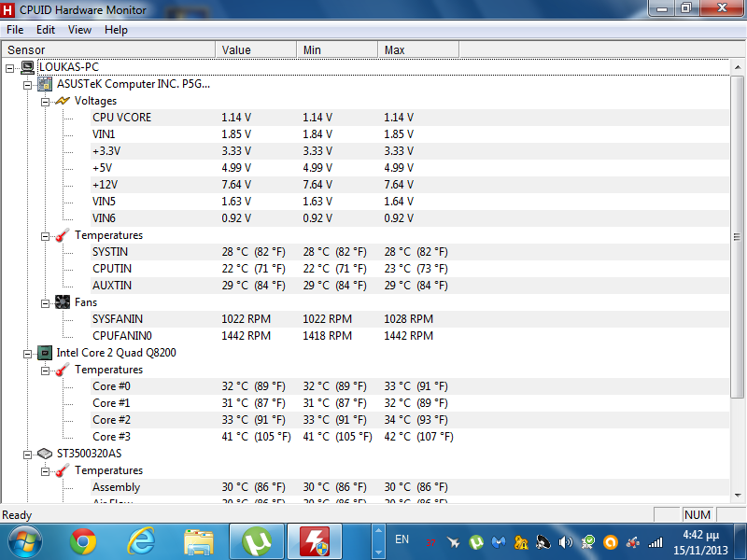Screen dimensions: 747x560
Task: Select the +12V voltage row
Action: (x=410, y=185)
